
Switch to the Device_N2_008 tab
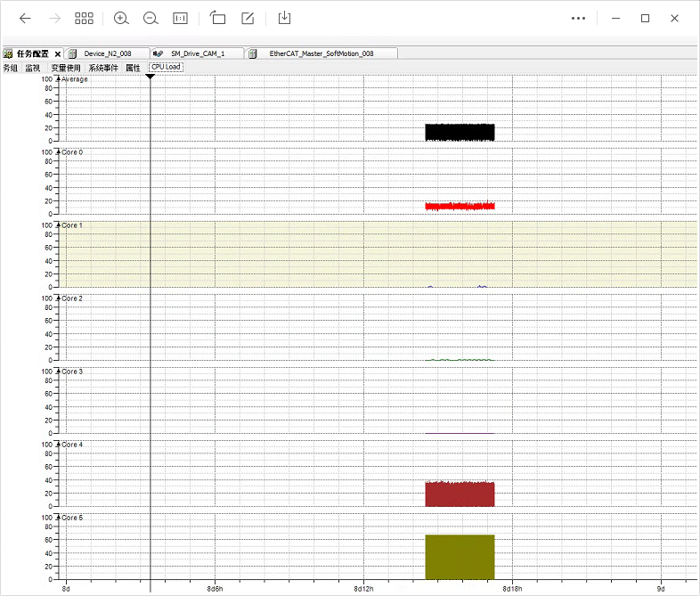click(x=107, y=53)
